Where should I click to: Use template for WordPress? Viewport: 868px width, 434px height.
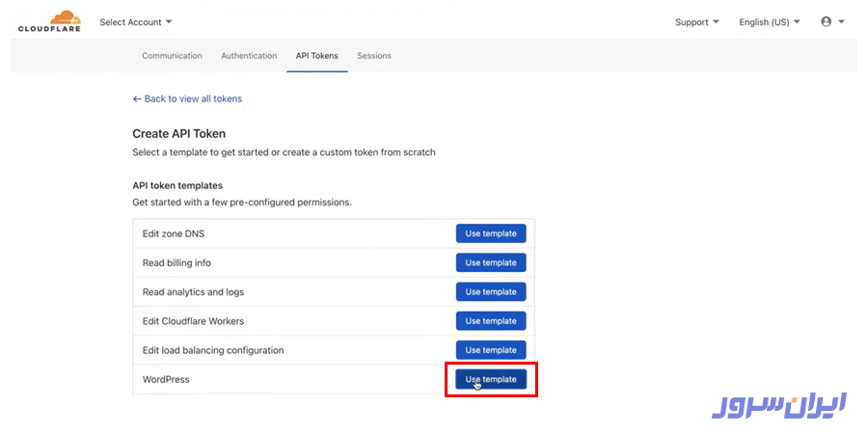(x=491, y=379)
